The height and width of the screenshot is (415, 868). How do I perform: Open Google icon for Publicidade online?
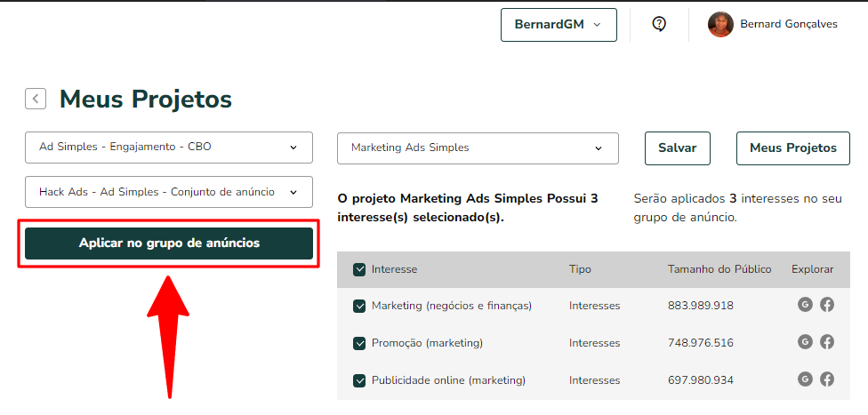pos(805,379)
